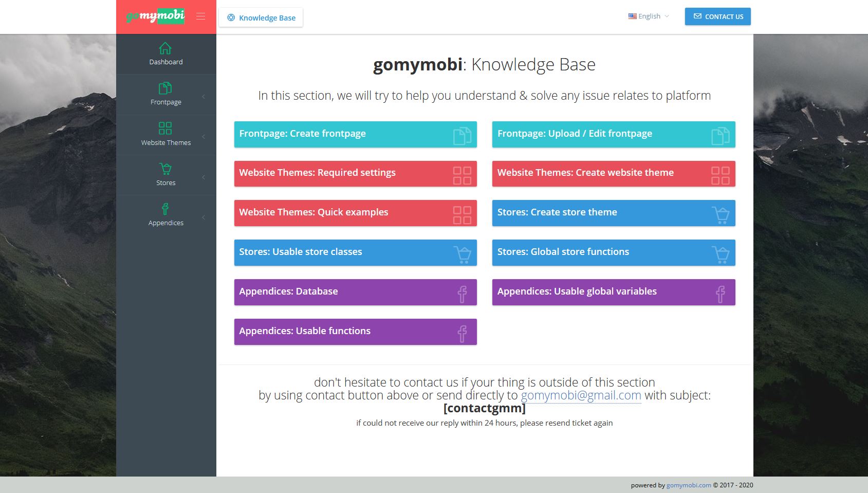Click the Dashboard home icon
The width and height of the screenshot is (868, 493).
point(165,48)
